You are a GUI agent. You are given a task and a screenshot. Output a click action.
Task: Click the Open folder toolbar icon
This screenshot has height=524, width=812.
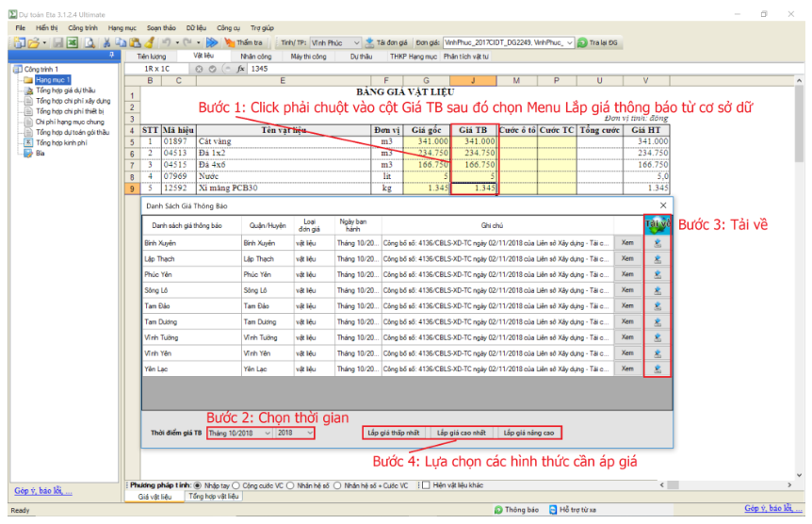pyautogui.click(x=34, y=42)
